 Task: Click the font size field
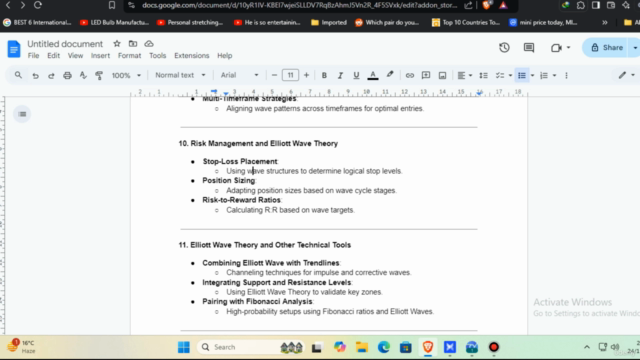tap(290, 75)
